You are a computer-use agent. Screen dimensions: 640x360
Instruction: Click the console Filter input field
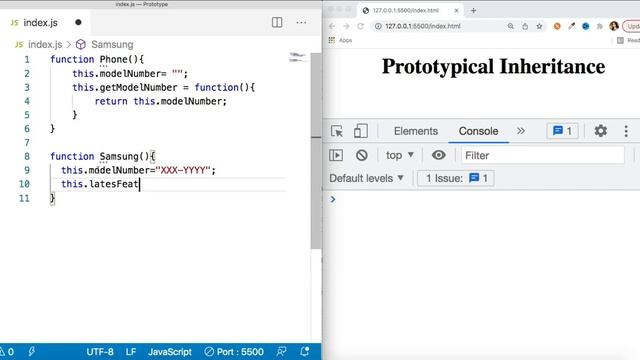543,156
